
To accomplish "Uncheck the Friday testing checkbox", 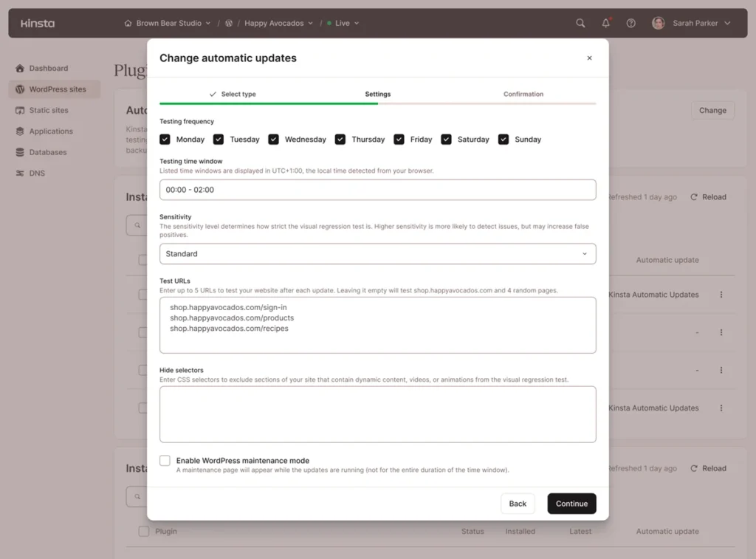I will pos(399,139).
